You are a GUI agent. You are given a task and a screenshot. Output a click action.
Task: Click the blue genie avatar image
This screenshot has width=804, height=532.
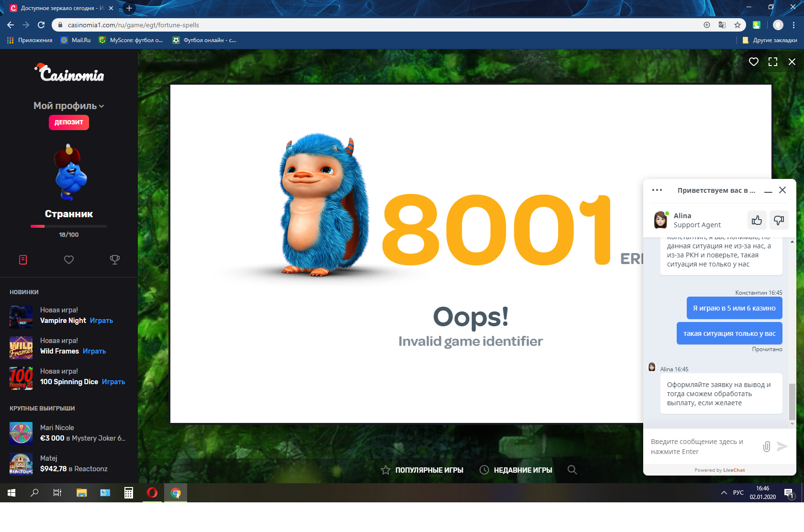[70, 172]
